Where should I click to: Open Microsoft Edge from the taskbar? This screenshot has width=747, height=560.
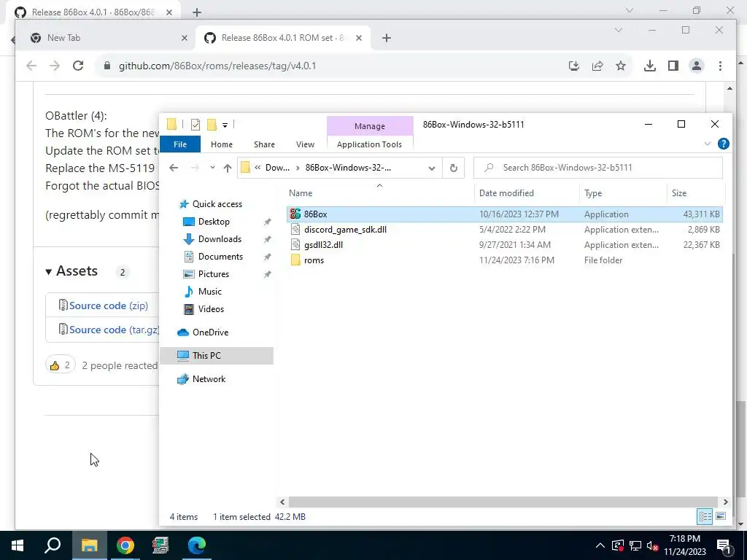(x=196, y=545)
